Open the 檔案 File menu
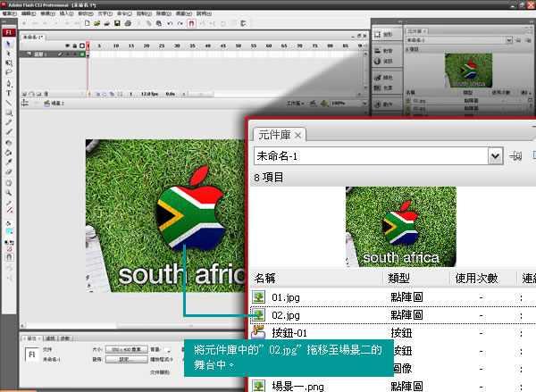The image size is (536, 392). point(9,13)
